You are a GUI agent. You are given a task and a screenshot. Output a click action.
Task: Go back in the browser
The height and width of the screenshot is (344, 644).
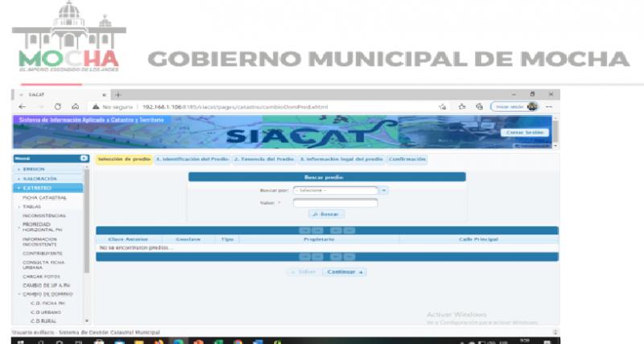pyautogui.click(x=23, y=106)
